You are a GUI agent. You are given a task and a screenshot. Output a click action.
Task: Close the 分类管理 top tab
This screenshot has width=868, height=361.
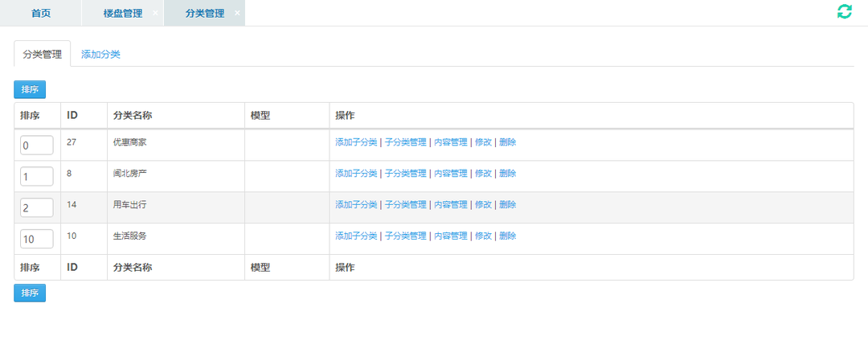(x=237, y=14)
